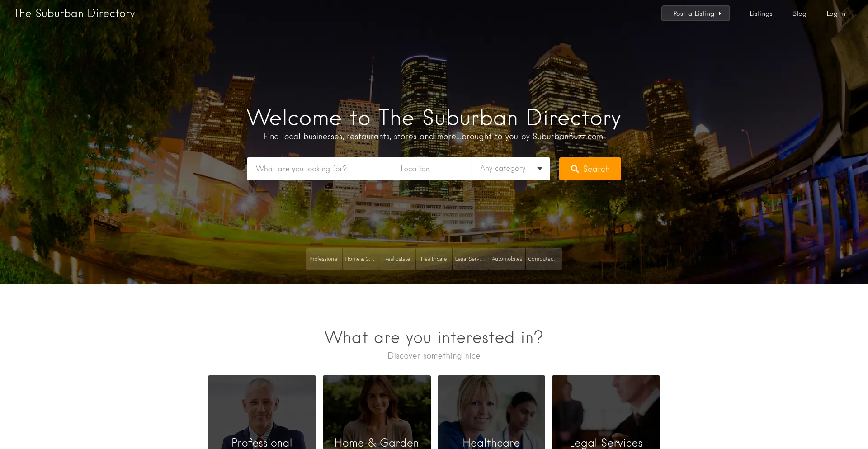Focus the What are you looking for field
The height and width of the screenshot is (449, 868).
(319, 169)
